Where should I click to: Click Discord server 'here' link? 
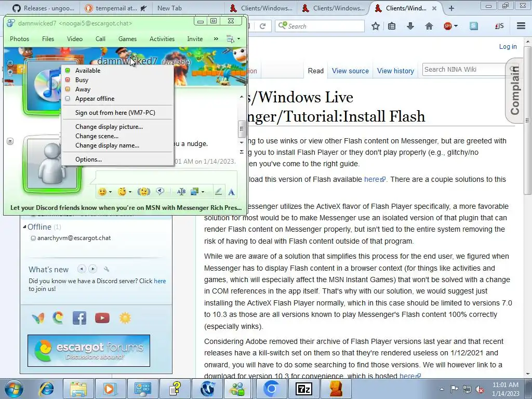pyautogui.click(x=160, y=281)
